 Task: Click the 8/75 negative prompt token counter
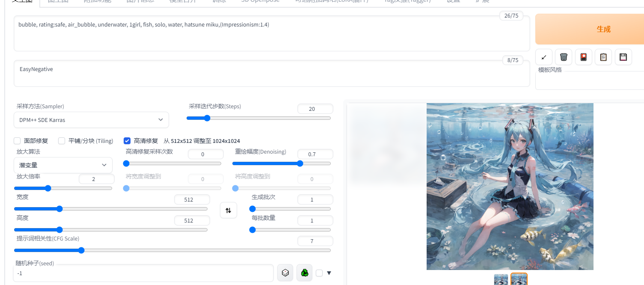[513, 60]
